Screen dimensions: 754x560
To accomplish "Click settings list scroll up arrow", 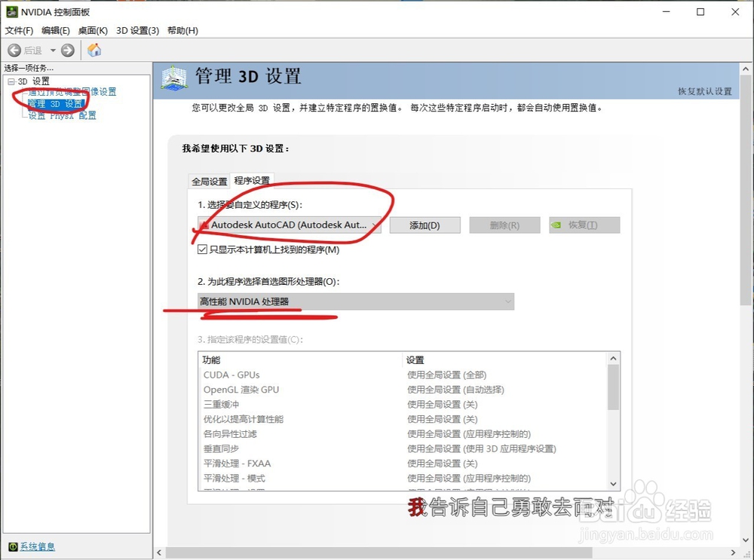I will click(x=613, y=359).
